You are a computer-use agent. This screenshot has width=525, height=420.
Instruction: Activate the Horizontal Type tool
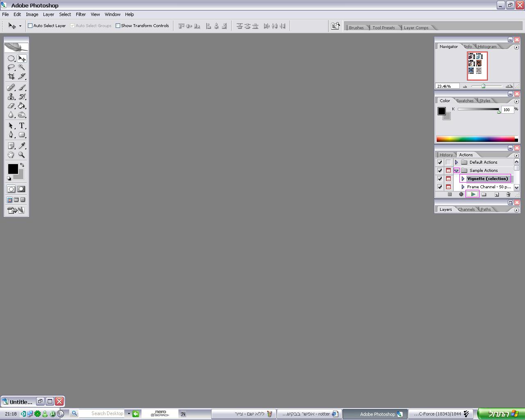[22, 126]
